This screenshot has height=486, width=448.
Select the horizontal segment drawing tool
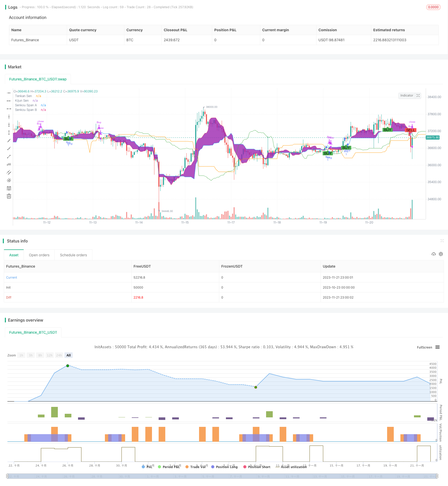(9, 109)
